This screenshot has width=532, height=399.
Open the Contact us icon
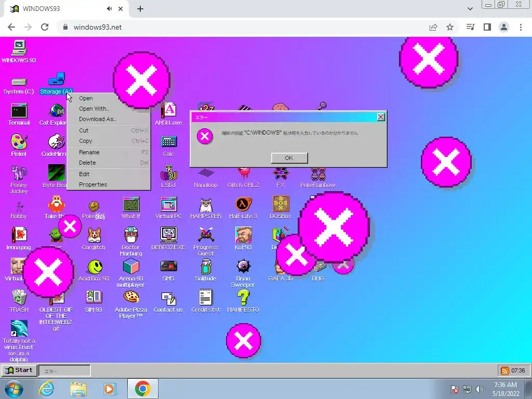(x=168, y=299)
